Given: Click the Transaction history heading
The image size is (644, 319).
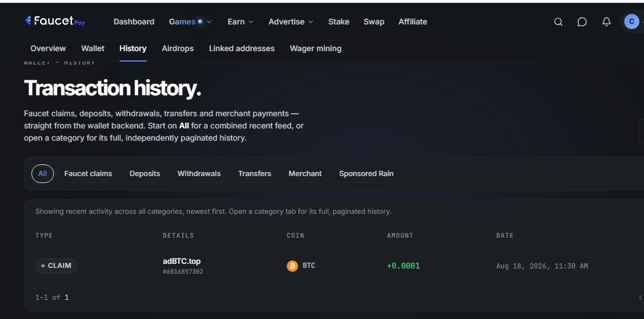Looking at the screenshot, I should [113, 88].
